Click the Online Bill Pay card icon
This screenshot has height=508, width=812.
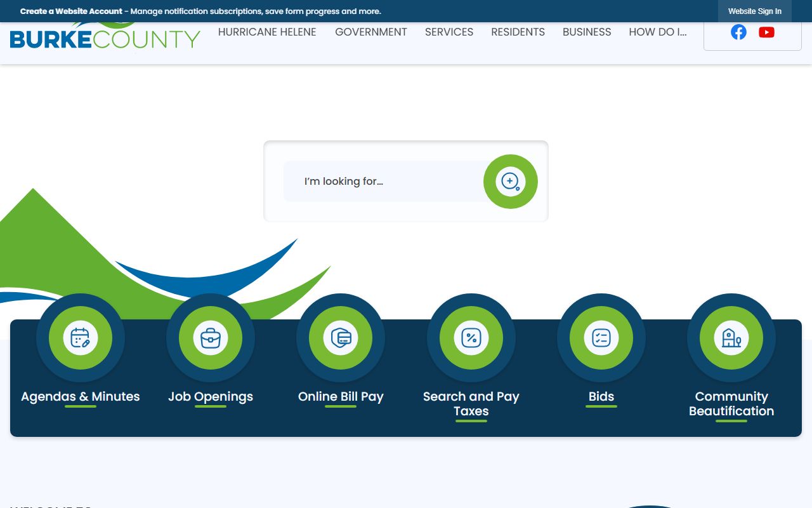click(x=341, y=338)
